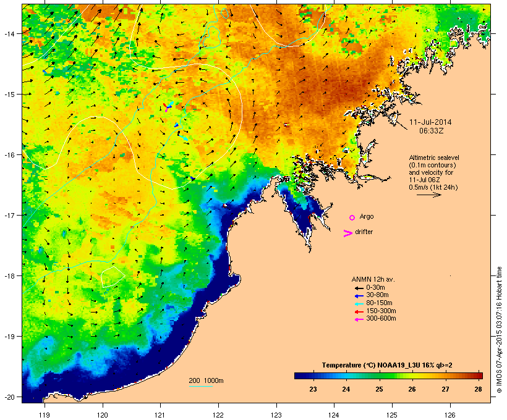Click the colorbar tick label '27'
This screenshot has height=420, width=507.
pyautogui.click(x=446, y=389)
